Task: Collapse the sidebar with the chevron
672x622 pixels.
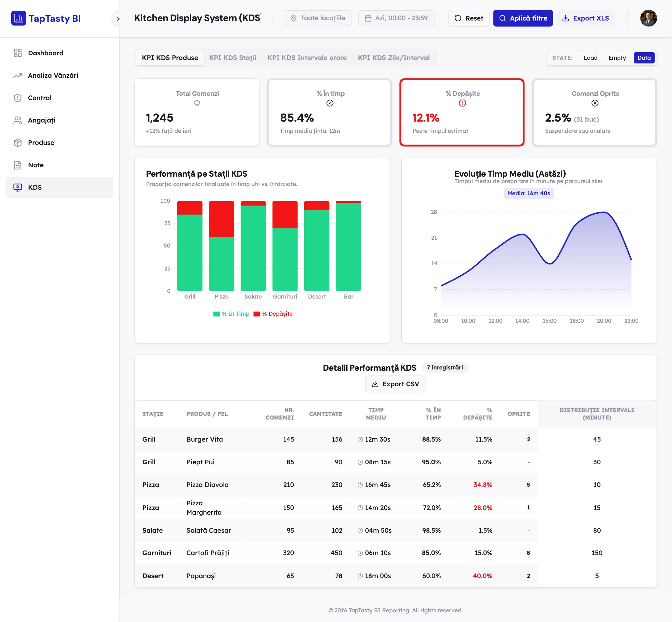Action: tap(118, 19)
